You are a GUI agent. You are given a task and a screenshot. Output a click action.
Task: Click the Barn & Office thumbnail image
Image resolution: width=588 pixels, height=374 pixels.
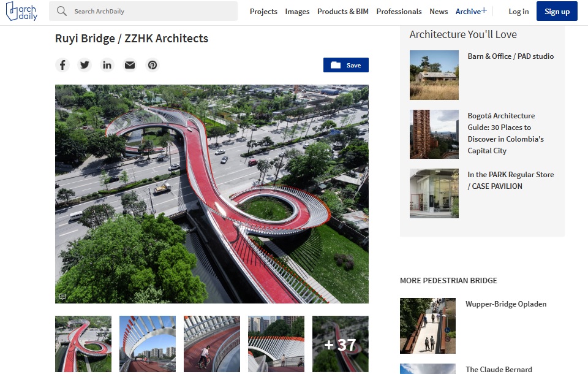click(x=434, y=75)
